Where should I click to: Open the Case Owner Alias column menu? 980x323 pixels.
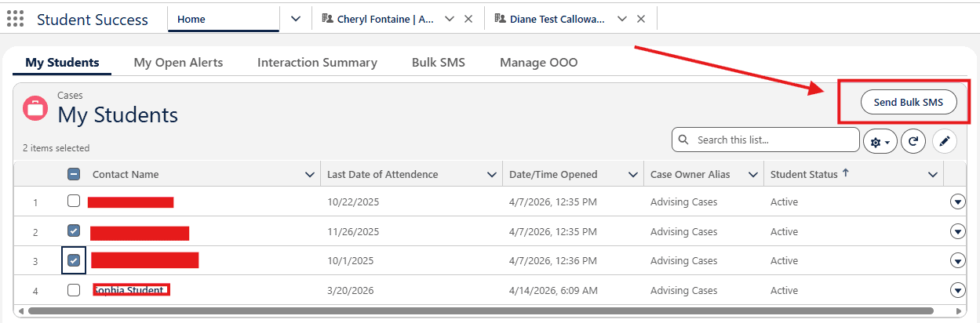[753, 174]
